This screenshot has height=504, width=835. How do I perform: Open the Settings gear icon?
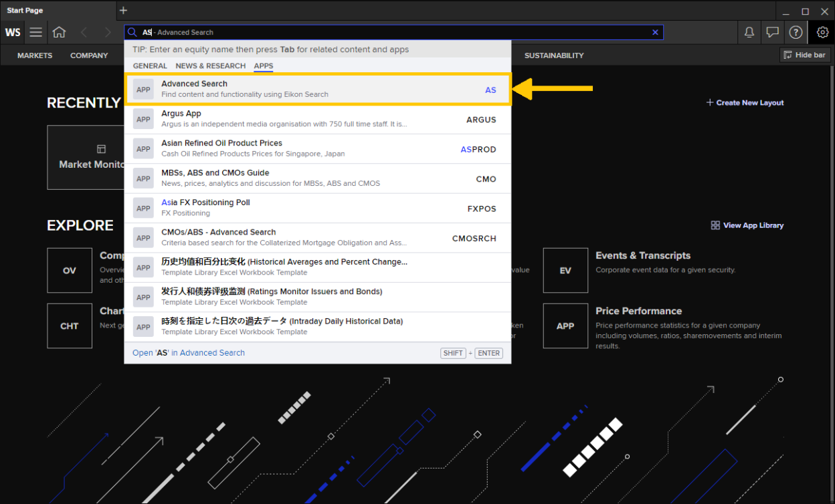[822, 32]
